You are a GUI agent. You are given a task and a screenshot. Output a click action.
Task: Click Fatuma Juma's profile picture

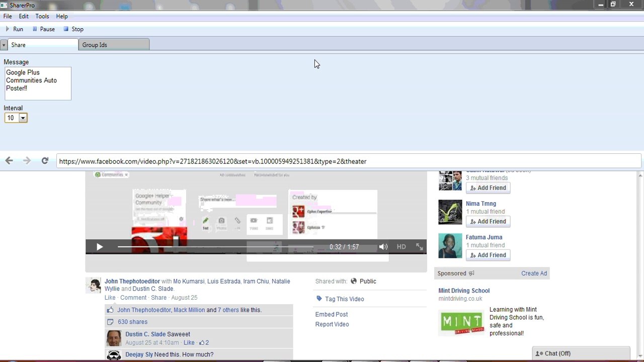[x=450, y=246]
